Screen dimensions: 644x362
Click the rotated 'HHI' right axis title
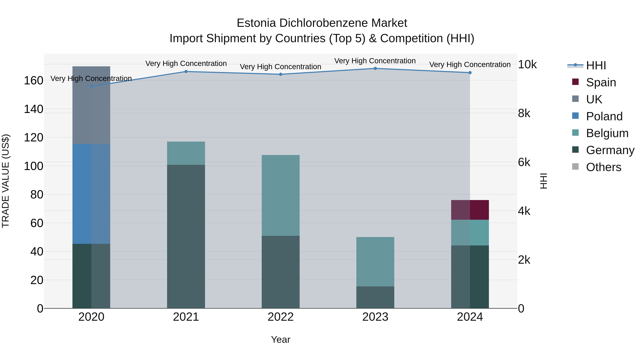tap(543, 181)
